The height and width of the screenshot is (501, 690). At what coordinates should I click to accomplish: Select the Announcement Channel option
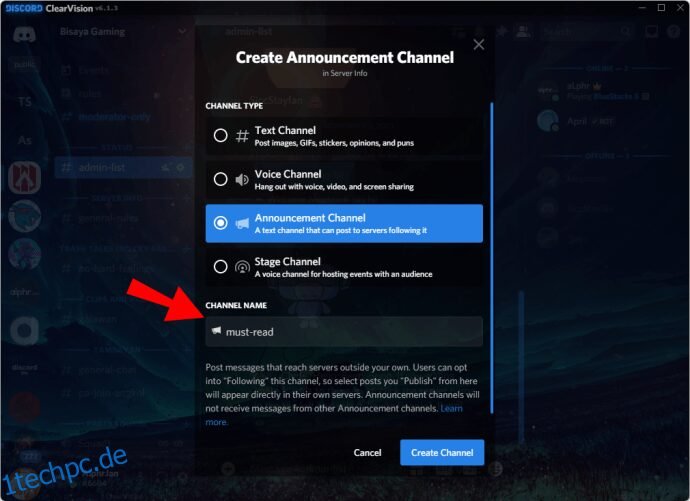coord(344,223)
